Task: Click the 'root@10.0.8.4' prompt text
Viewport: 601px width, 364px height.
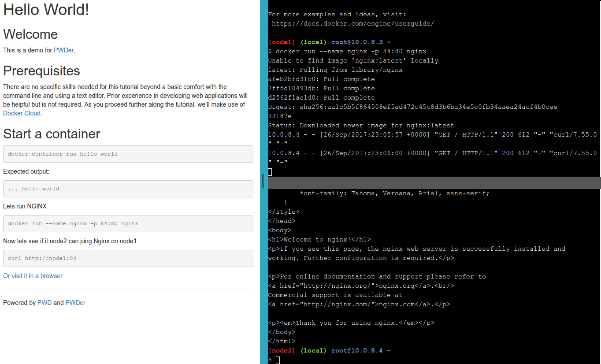Action: (x=357, y=351)
